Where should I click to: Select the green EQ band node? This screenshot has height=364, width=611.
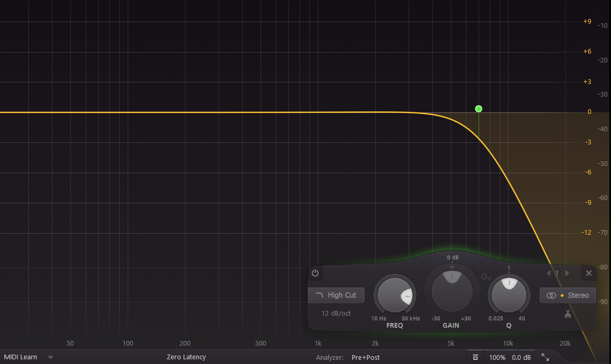pos(479,109)
